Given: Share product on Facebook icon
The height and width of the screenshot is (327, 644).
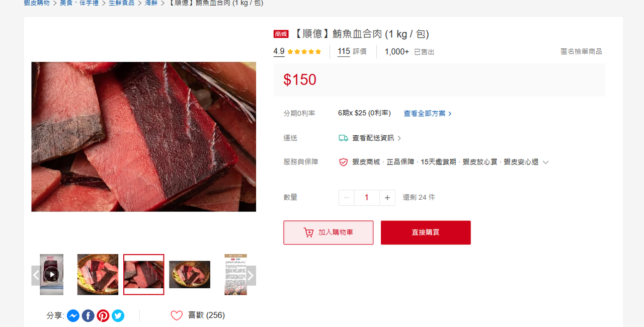Looking at the screenshot, I should (88, 316).
